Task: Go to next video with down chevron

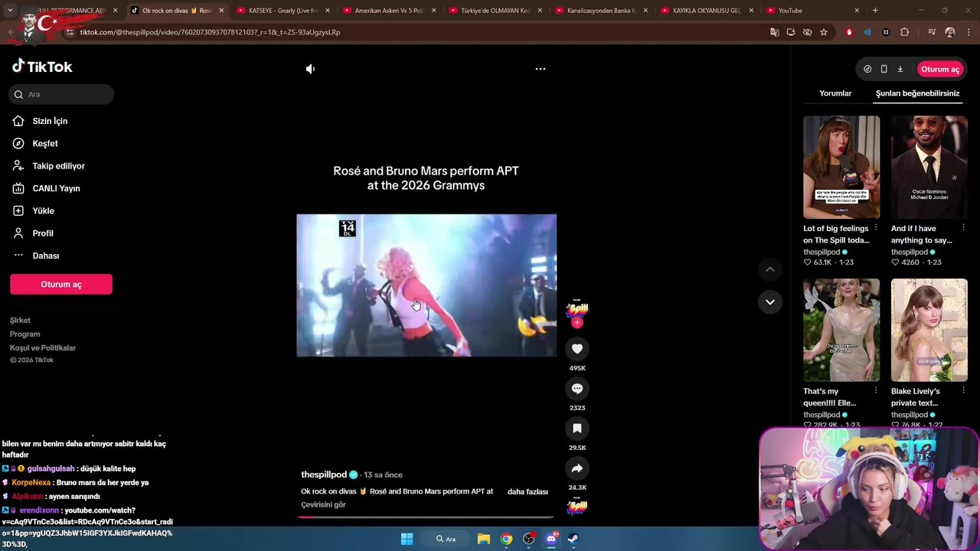Action: (x=770, y=302)
